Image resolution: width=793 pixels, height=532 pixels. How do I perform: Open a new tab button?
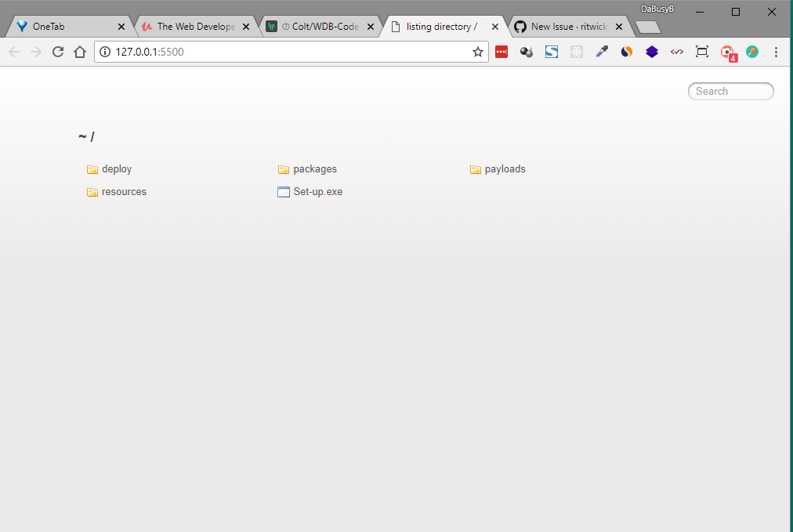[648, 27]
